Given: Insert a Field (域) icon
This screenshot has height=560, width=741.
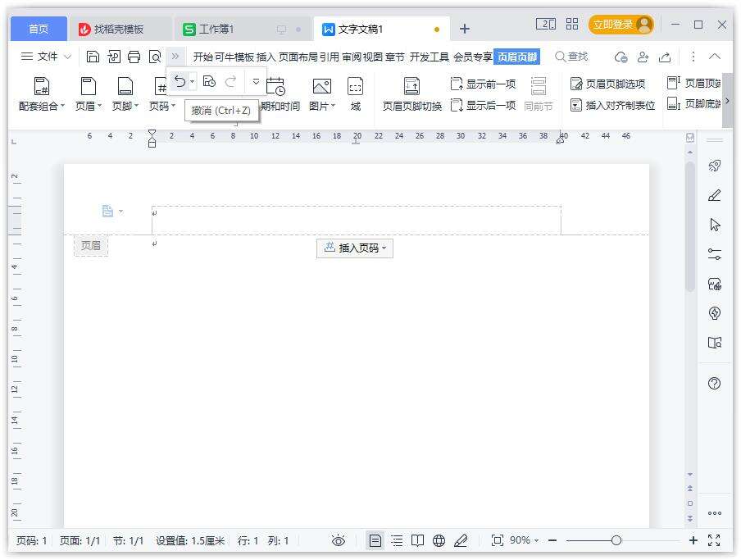Looking at the screenshot, I should pos(355,94).
